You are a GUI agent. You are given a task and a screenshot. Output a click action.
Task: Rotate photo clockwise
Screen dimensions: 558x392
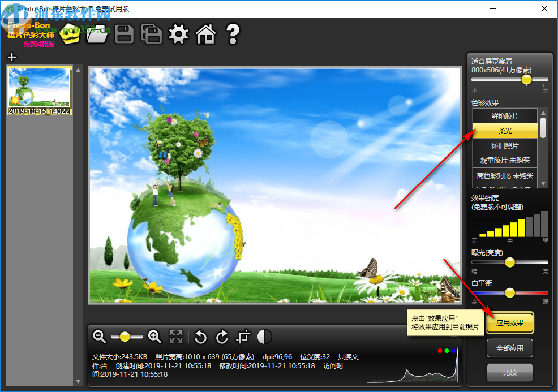click(222, 337)
